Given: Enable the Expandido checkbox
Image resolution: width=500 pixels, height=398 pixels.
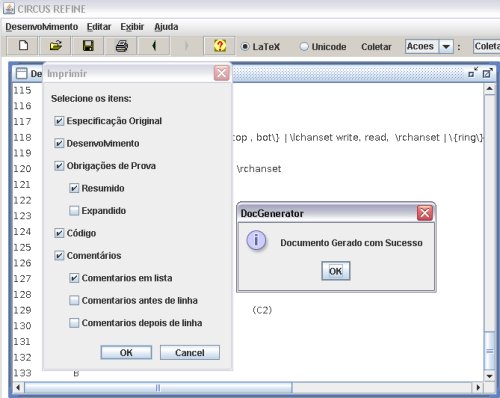Looking at the screenshot, I should tap(74, 211).
